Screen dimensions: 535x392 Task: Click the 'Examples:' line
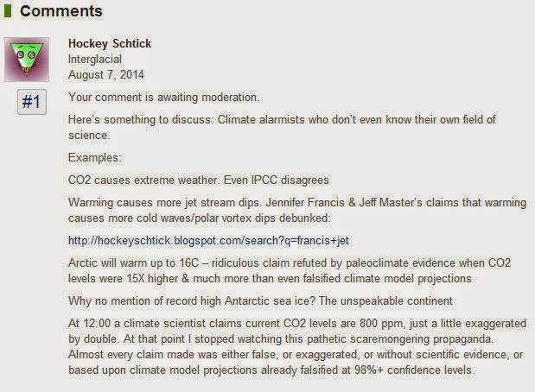click(95, 158)
